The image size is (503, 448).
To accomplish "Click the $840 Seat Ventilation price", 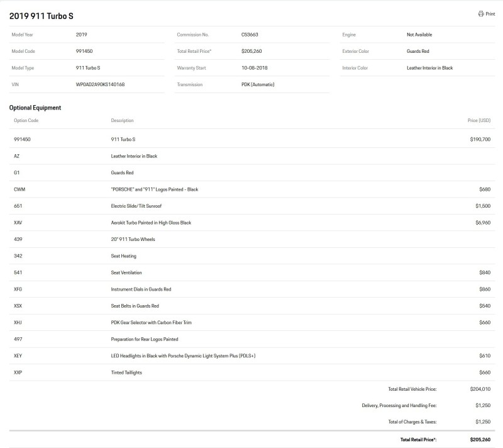I will 485,272.
